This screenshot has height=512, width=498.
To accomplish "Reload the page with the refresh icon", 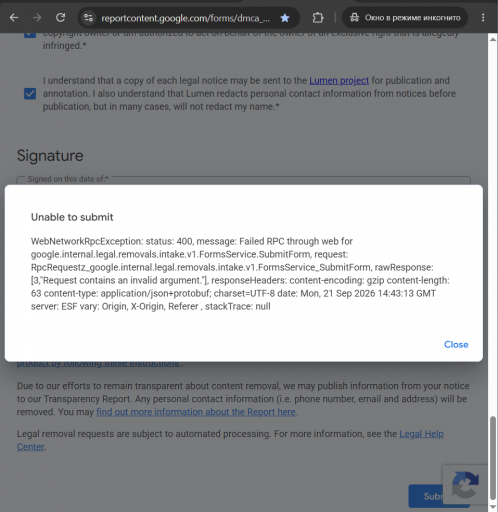I will [x=60, y=17].
